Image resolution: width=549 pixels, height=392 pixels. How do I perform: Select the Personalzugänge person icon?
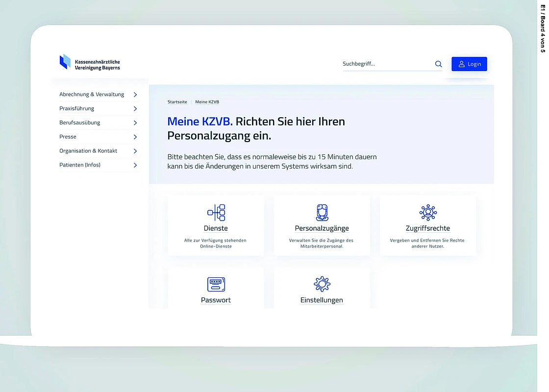(x=322, y=213)
